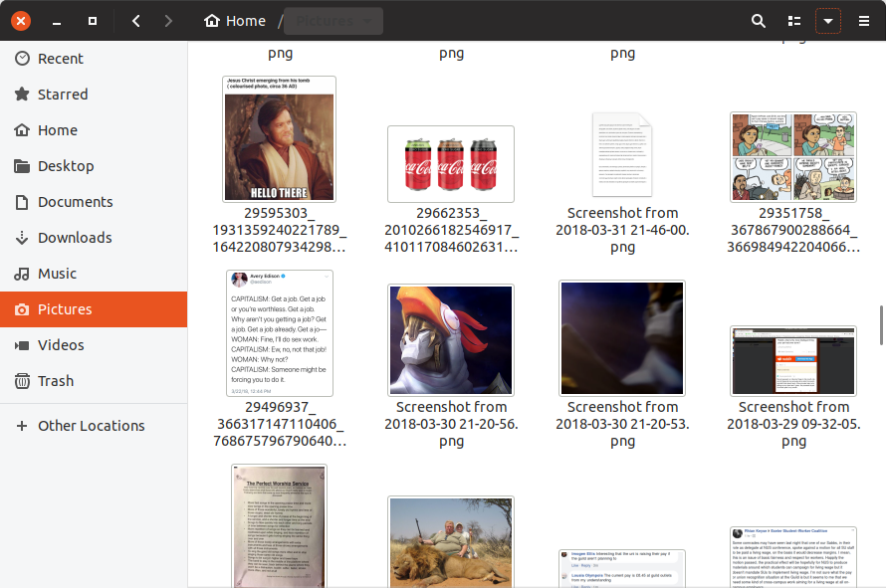Click file name Screenshot from 2018-03-30 21-20-56.png
The image size is (886, 588).
[451, 424]
